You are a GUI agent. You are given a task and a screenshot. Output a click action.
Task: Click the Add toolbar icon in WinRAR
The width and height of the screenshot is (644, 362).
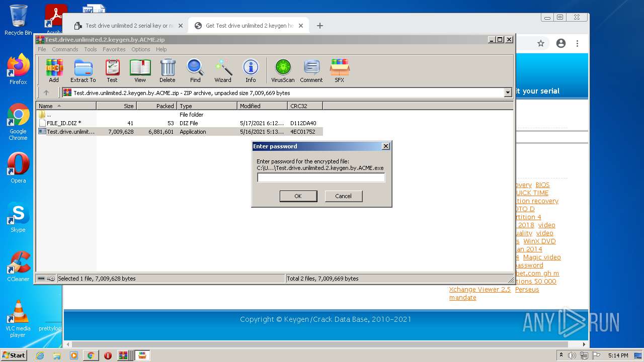tap(54, 70)
